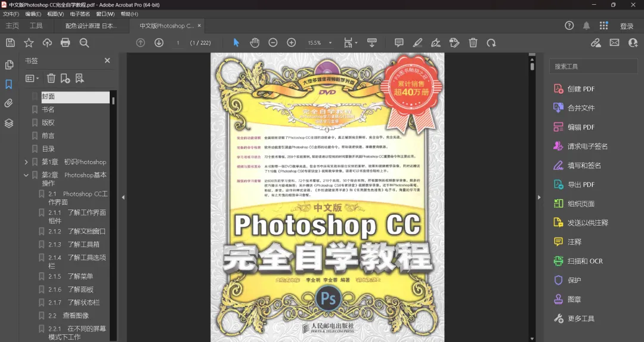
Task: Open the 窗口 menu
Action: [x=106, y=14]
